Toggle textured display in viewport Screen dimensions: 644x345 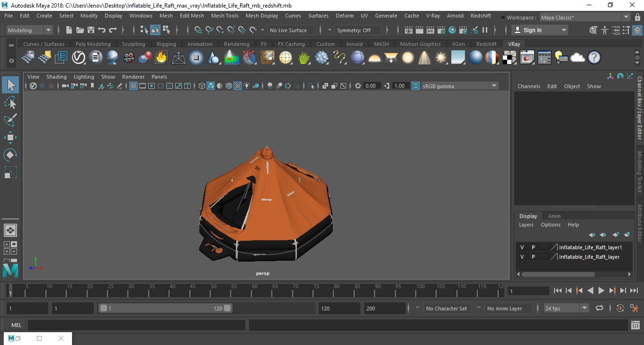[238, 86]
